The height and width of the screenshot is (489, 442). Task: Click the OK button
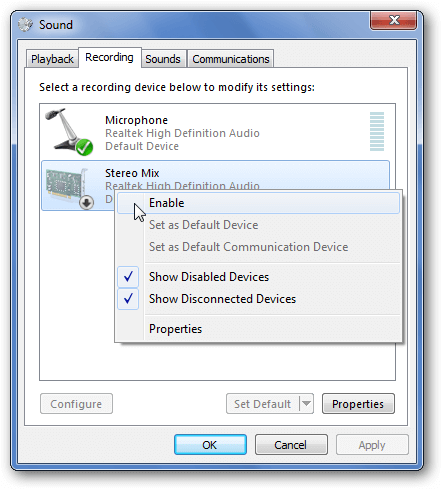pyautogui.click(x=210, y=445)
